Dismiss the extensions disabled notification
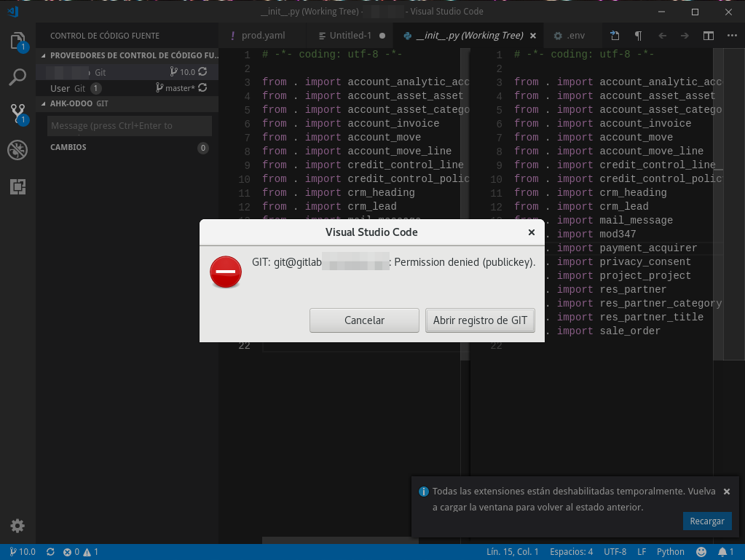The height and width of the screenshot is (560, 745). [727, 492]
